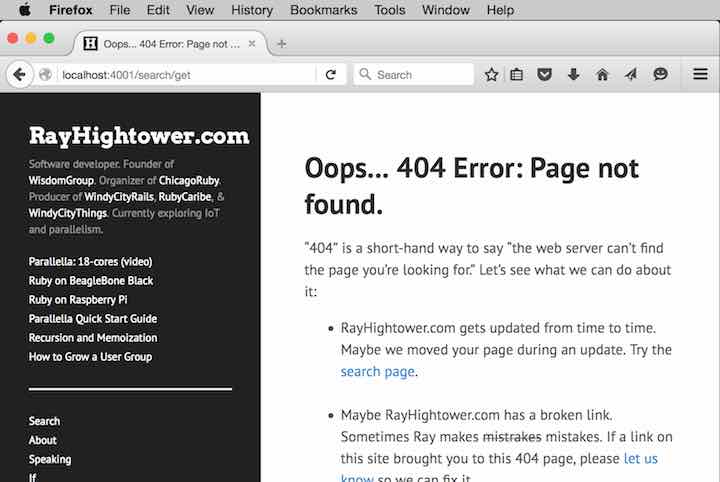Focus the localhost URL address bar
The width and height of the screenshot is (720, 482).
click(x=186, y=74)
